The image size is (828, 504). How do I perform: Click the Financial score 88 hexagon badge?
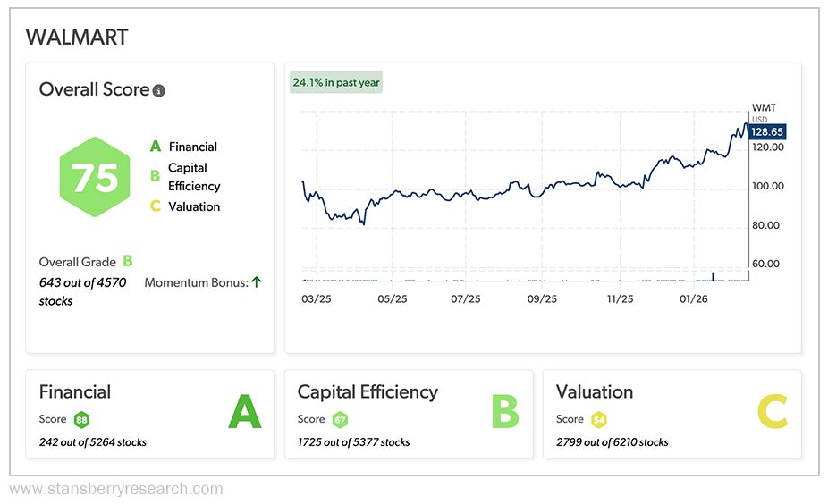(x=81, y=419)
